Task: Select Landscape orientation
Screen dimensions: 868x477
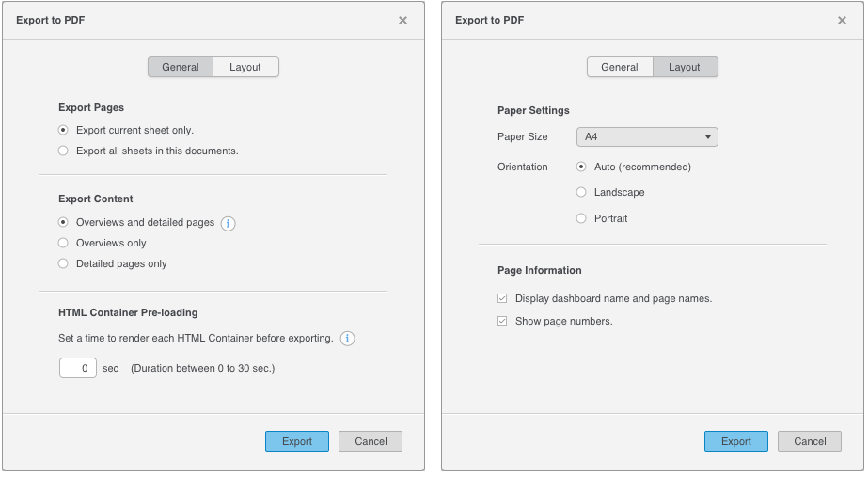Action: pos(581,193)
